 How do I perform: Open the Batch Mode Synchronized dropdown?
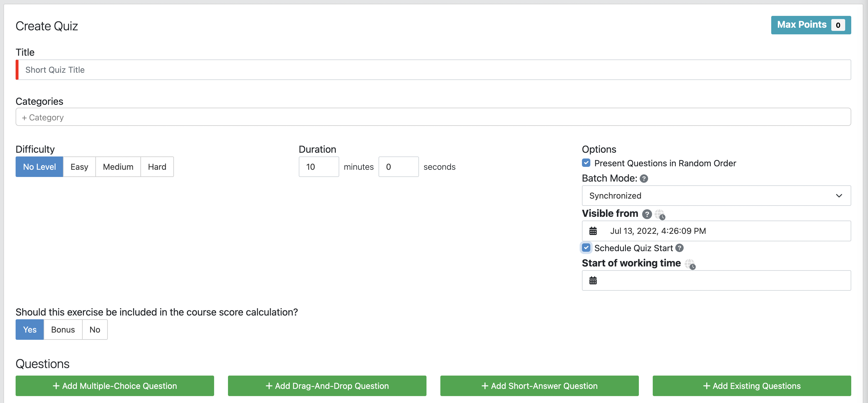tap(716, 196)
